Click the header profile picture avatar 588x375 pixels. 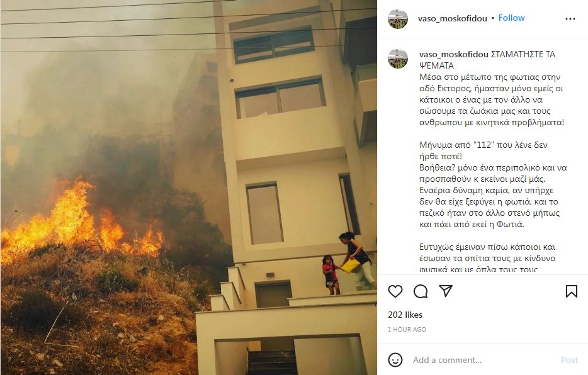click(x=397, y=19)
